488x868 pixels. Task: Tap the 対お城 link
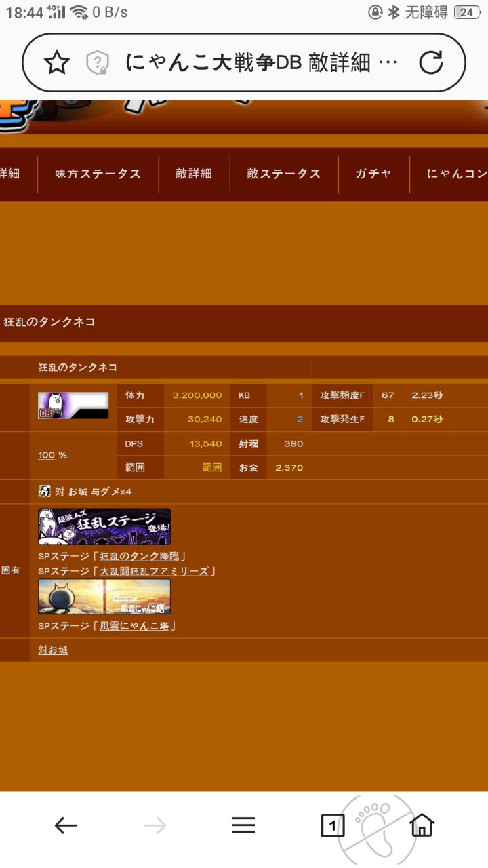click(53, 650)
